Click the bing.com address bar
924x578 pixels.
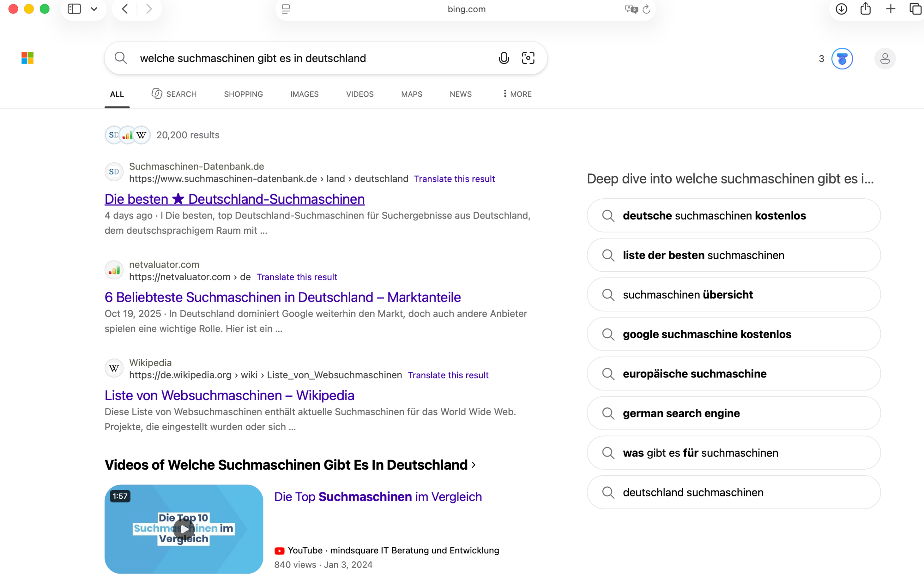[x=466, y=9]
